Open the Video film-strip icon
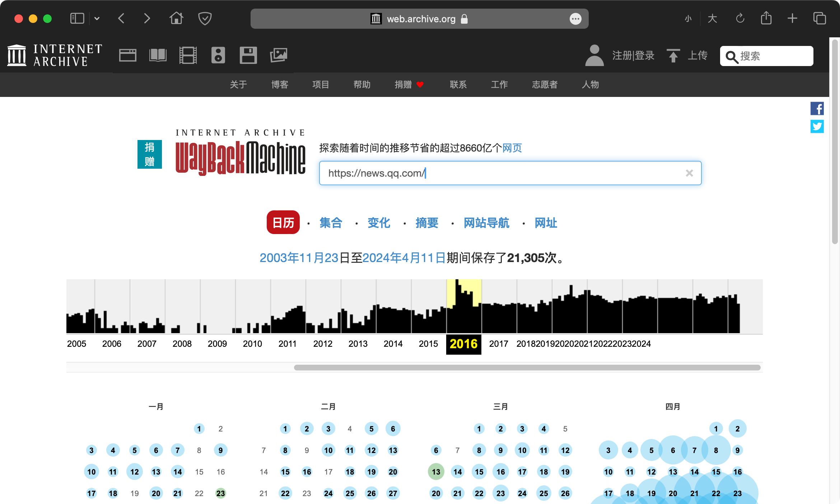Image resolution: width=840 pixels, height=504 pixels. coord(188,55)
